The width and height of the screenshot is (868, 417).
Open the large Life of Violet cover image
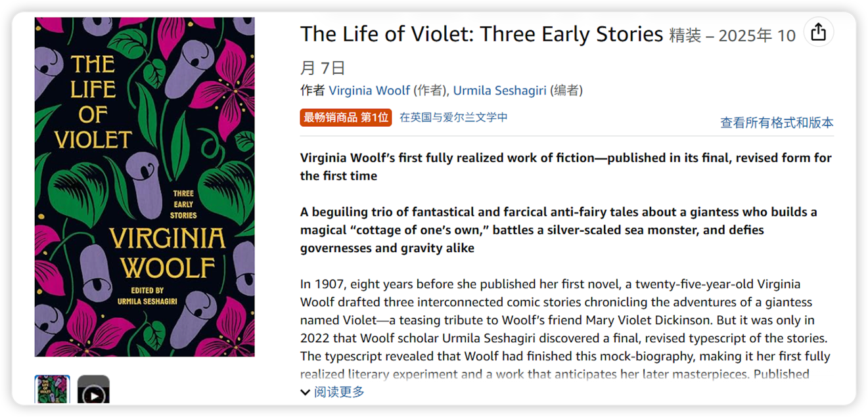(x=145, y=187)
